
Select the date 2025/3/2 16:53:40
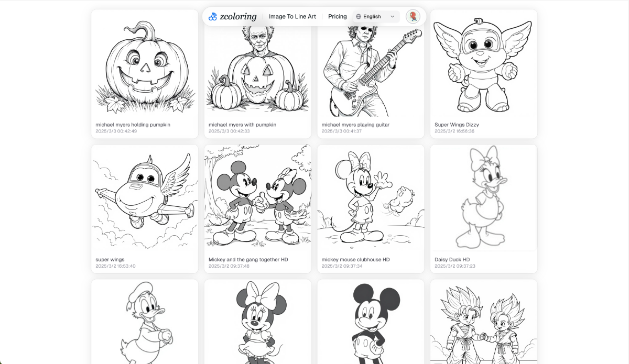coord(115,266)
